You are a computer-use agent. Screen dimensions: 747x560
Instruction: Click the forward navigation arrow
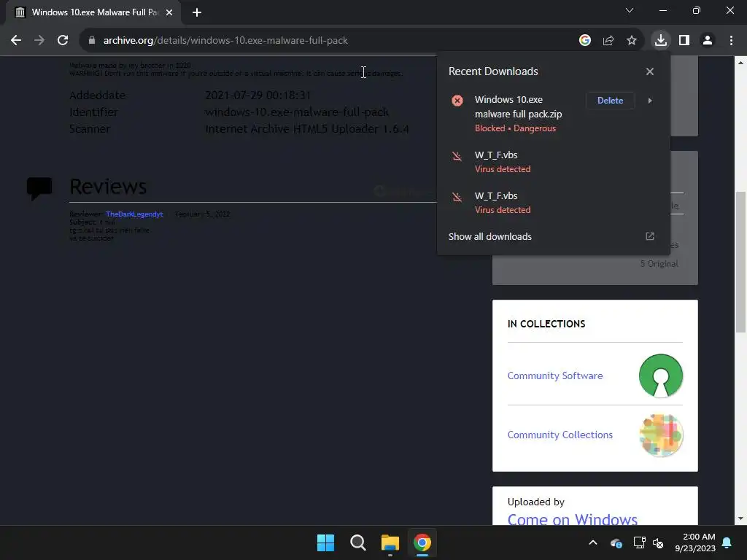[39, 41]
